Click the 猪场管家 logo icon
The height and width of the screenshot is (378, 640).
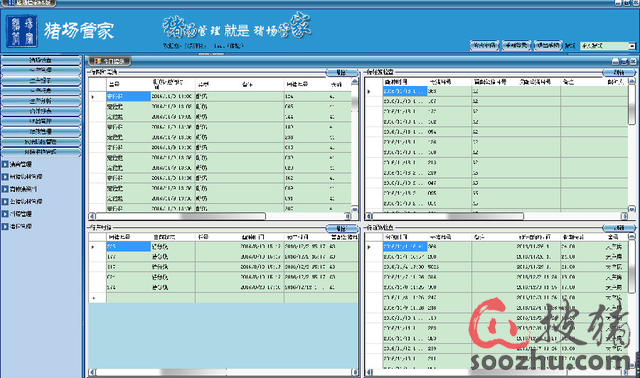(x=22, y=31)
